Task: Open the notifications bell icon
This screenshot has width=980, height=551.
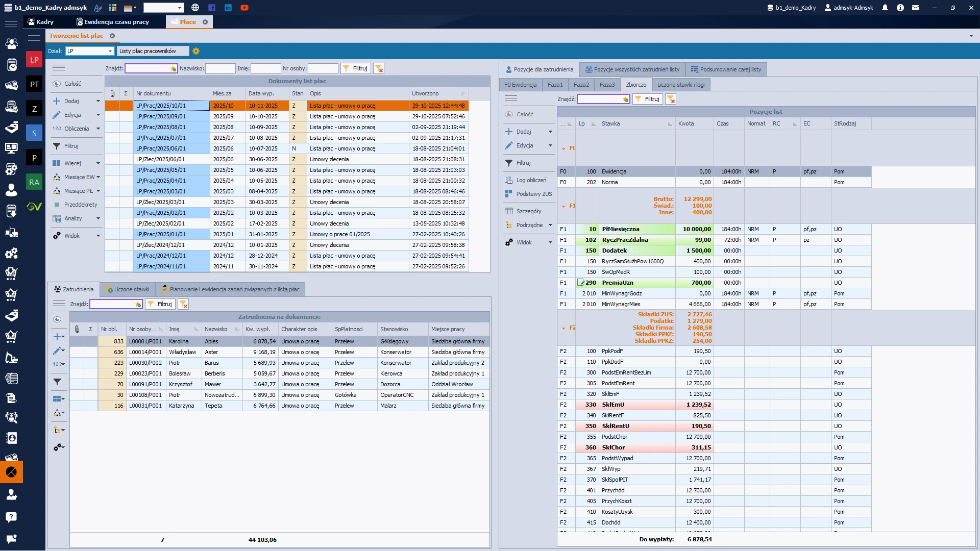Action: (x=885, y=8)
